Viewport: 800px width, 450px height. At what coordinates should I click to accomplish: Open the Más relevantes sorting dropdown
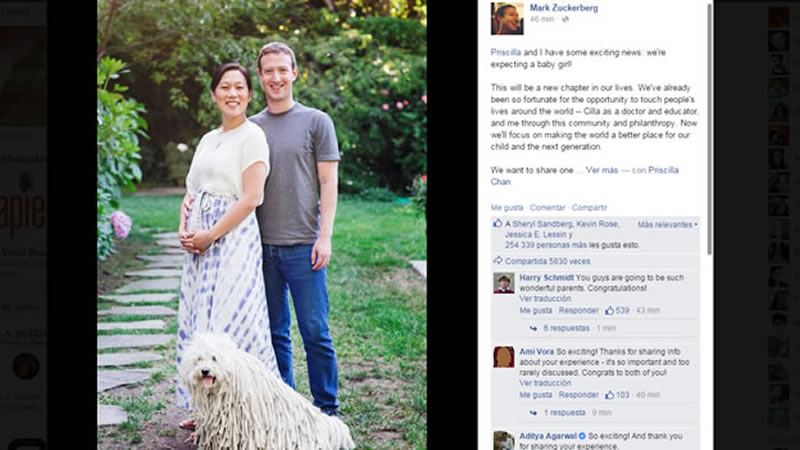pos(667,224)
